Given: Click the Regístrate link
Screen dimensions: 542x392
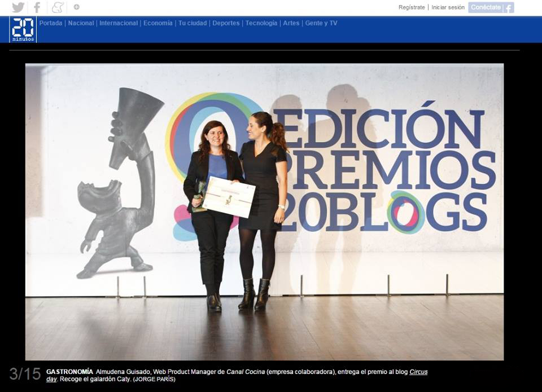Looking at the screenshot, I should click(412, 7).
